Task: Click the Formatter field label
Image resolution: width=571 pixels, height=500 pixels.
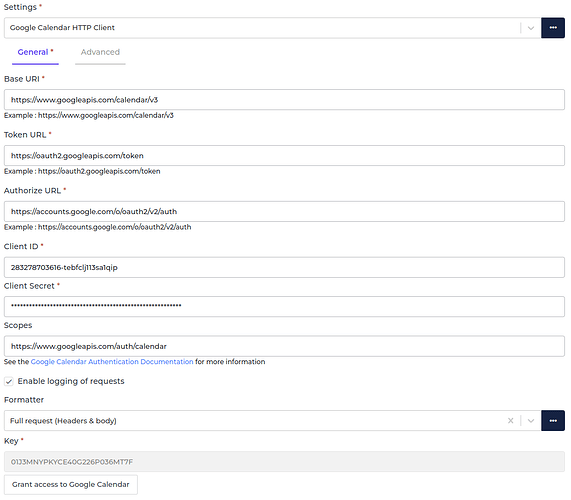Action: 24,400
